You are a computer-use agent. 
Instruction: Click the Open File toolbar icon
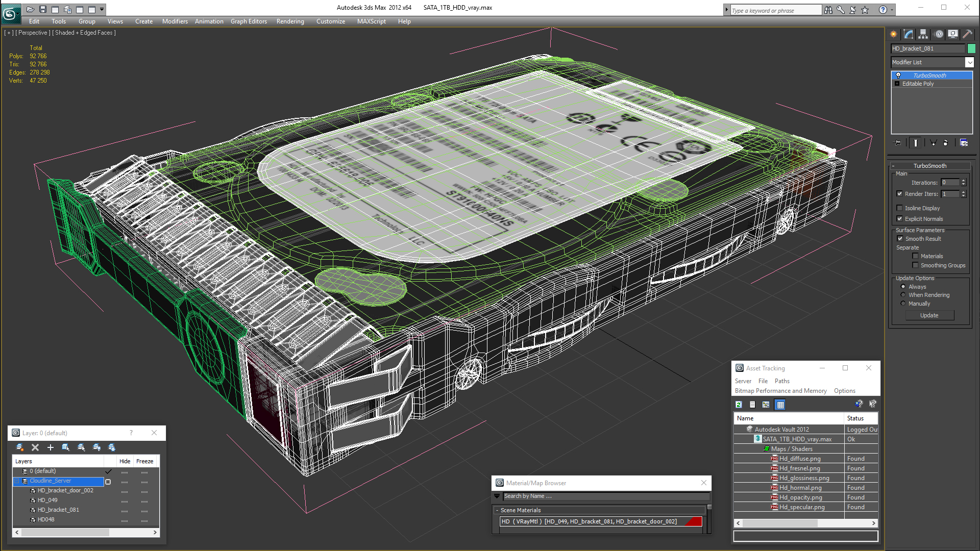[31, 9]
